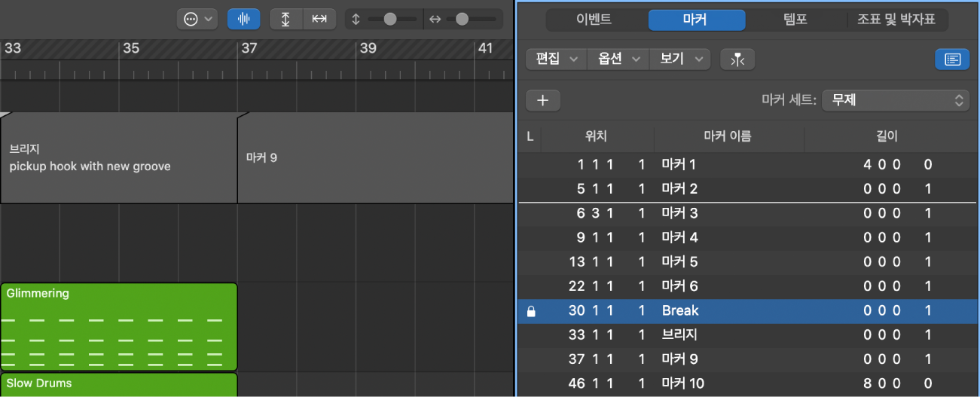Select the 마커 9 marker in marker track

tap(375, 158)
